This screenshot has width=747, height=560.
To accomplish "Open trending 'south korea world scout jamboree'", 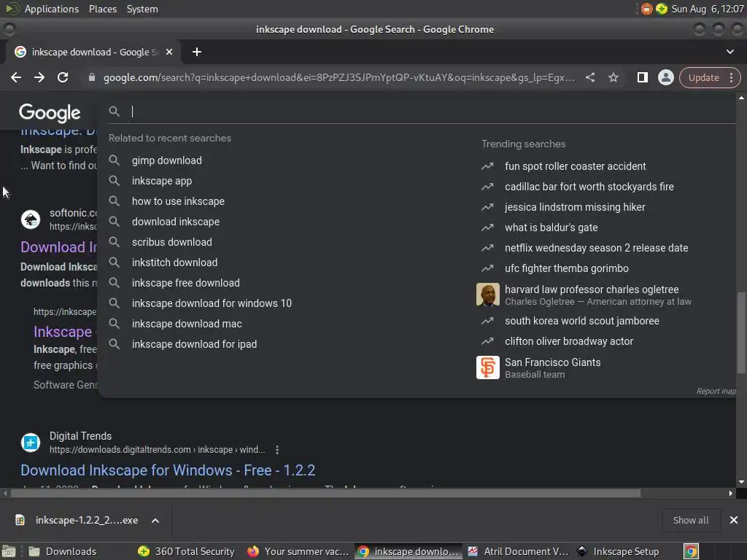I will [581, 321].
